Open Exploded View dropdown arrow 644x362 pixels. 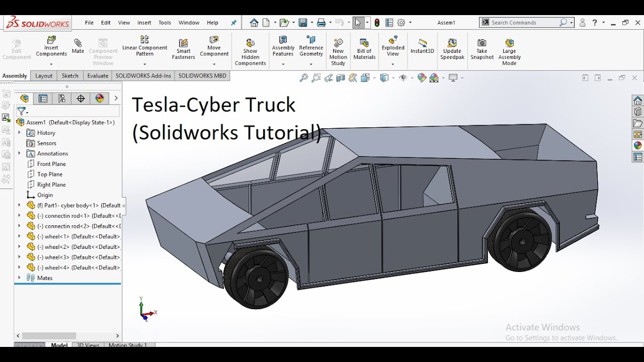click(393, 64)
